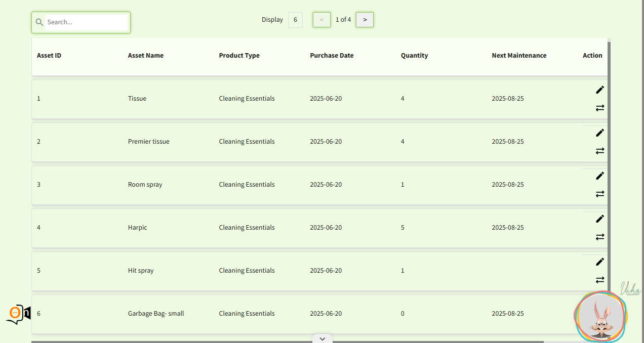
Task: Click into the Search text box
Action: 86,22
